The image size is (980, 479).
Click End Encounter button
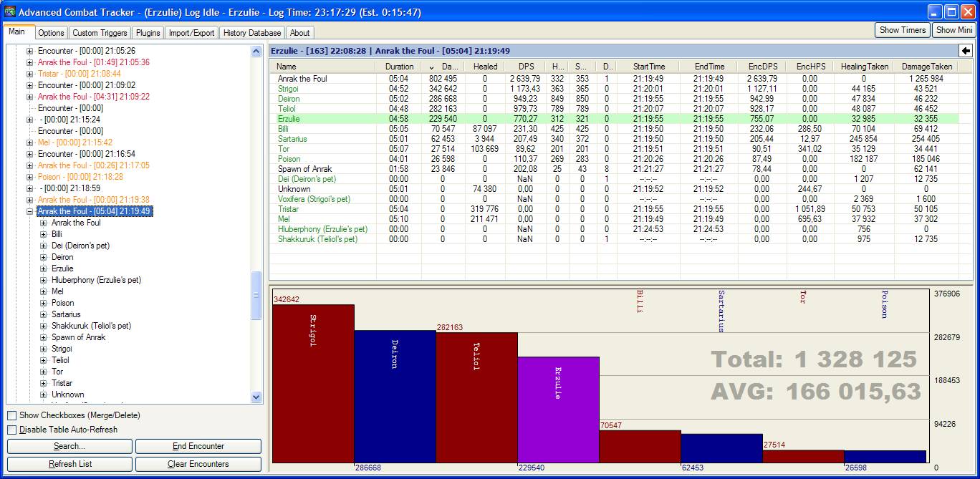coord(198,446)
